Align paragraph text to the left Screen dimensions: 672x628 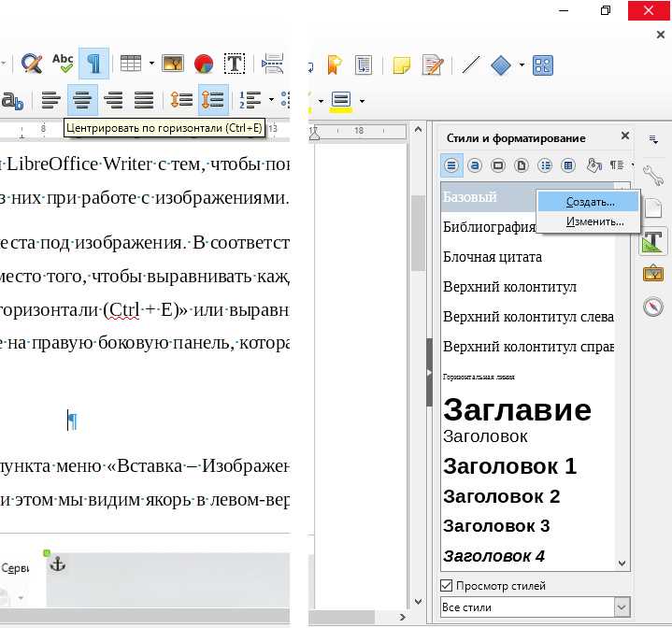point(51,100)
